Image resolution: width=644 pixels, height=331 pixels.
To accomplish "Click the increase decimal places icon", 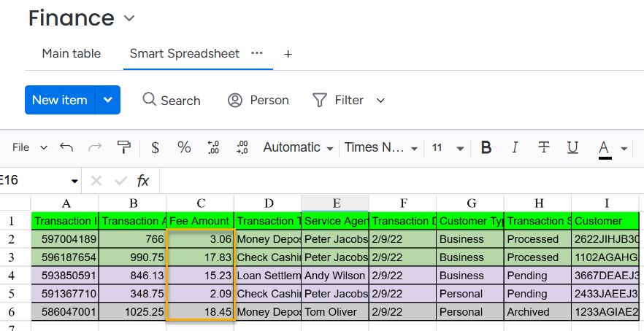I will click(242, 147).
